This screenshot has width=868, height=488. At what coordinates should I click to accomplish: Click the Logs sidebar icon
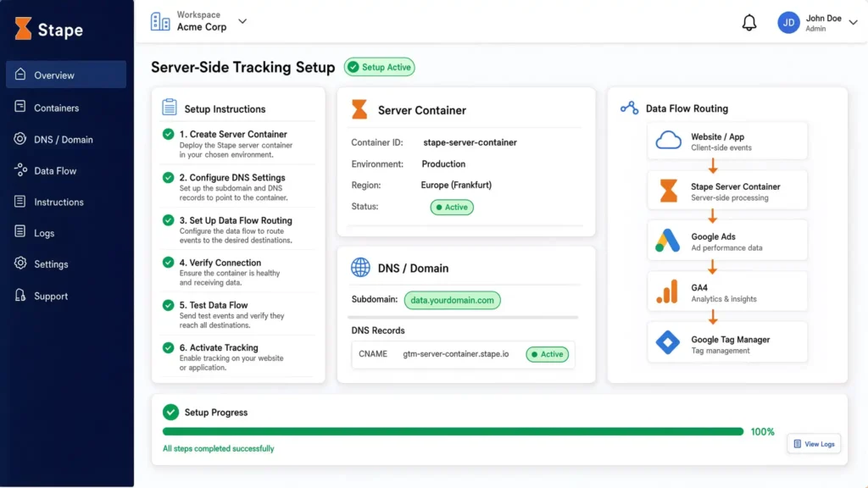(20, 231)
